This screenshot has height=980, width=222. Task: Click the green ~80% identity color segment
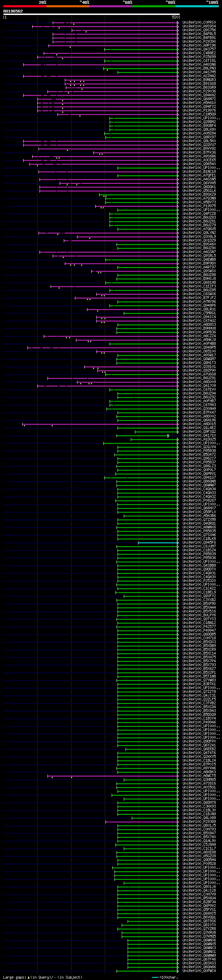click(x=154, y=6)
